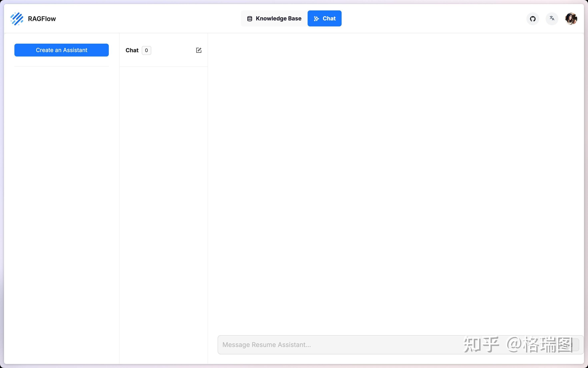Open the GitHub repository icon

pos(533,19)
